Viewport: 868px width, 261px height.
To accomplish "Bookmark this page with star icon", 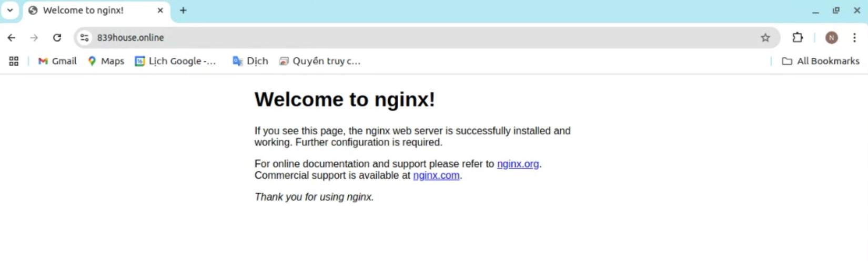I will click(x=765, y=38).
